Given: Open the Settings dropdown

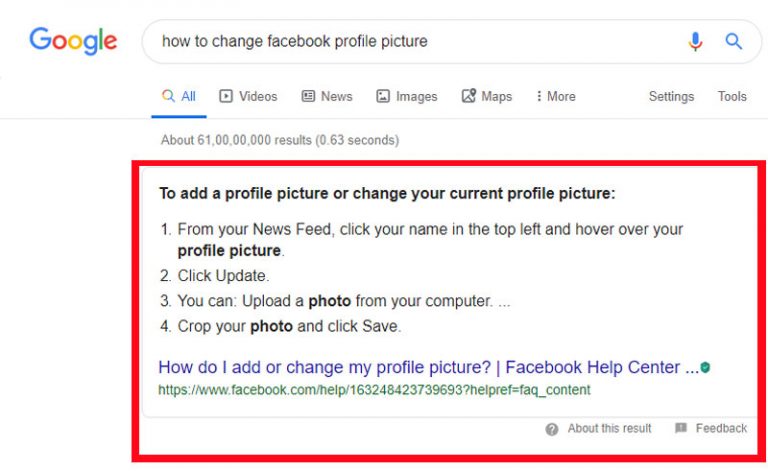Looking at the screenshot, I should click(671, 96).
